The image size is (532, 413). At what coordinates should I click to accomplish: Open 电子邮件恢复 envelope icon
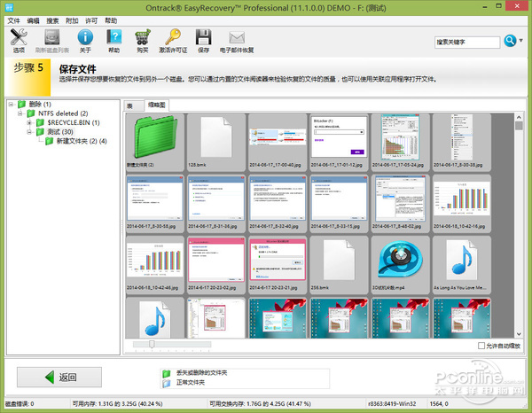(x=237, y=41)
